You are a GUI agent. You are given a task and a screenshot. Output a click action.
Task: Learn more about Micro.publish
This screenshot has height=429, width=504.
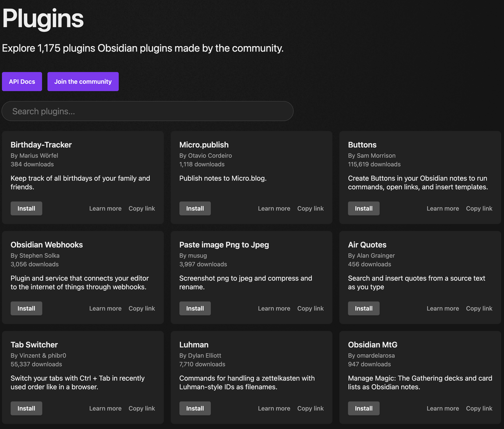[x=274, y=209]
